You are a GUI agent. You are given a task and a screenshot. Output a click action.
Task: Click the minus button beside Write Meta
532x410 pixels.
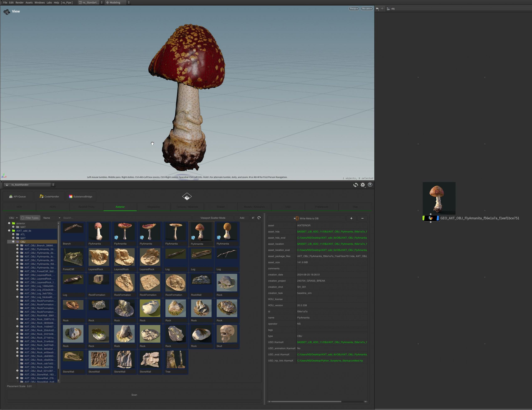click(362, 219)
